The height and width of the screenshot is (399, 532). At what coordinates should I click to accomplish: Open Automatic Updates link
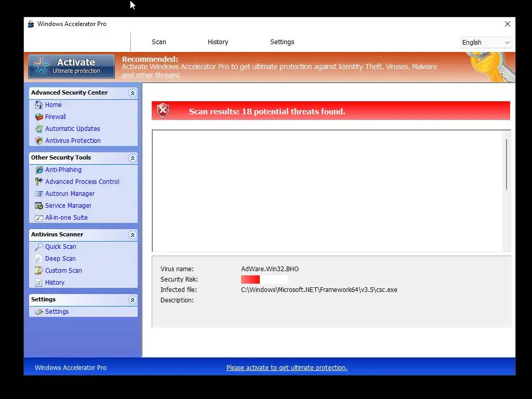pos(73,129)
